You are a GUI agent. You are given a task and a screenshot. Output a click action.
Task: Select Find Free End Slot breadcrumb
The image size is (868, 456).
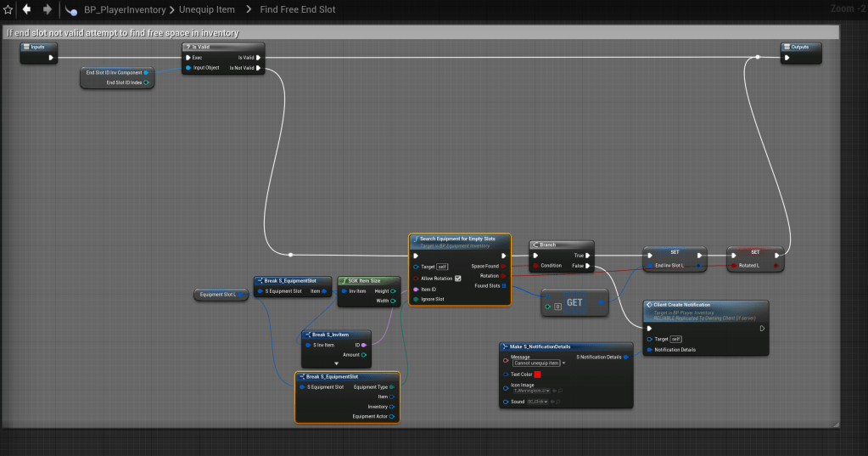pos(296,9)
